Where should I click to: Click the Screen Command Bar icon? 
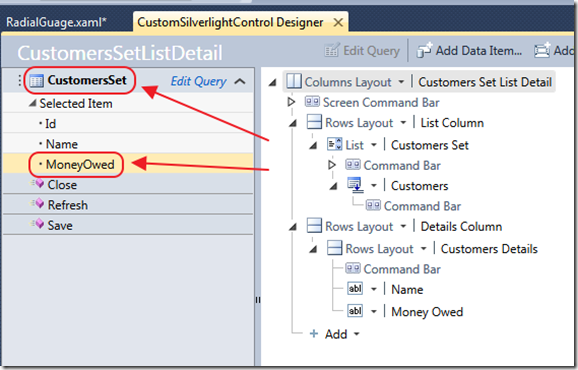click(312, 102)
